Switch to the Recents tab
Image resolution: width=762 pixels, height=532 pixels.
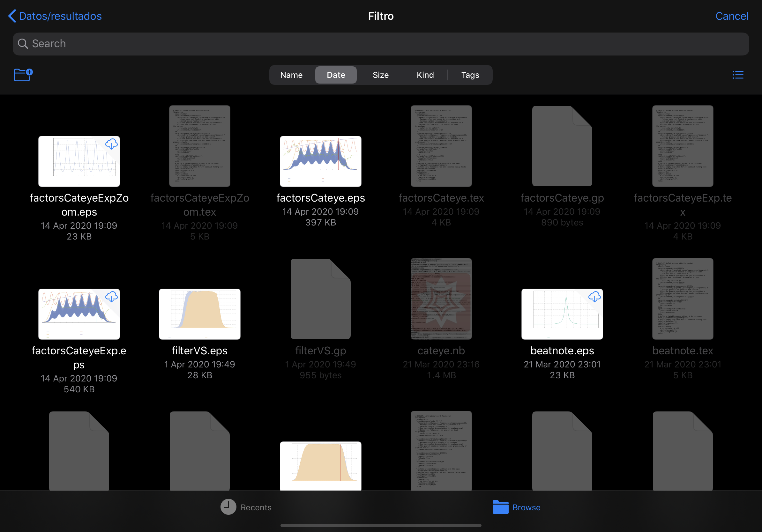(x=247, y=507)
